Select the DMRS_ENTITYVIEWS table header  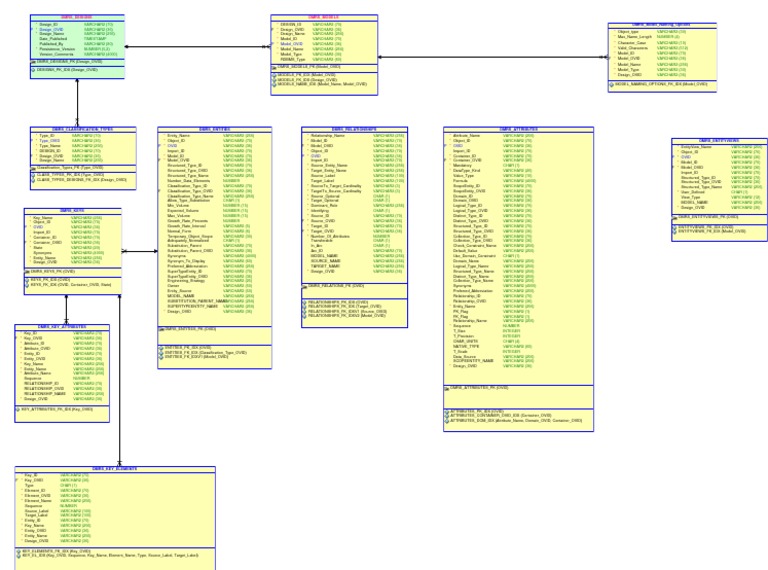point(719,141)
